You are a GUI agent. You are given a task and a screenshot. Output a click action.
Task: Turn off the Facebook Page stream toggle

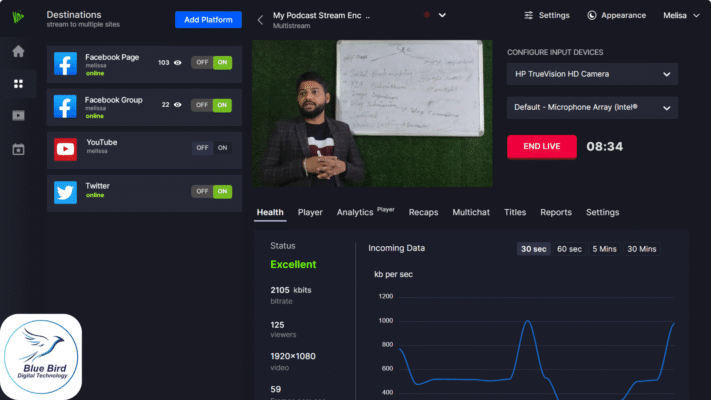point(203,62)
